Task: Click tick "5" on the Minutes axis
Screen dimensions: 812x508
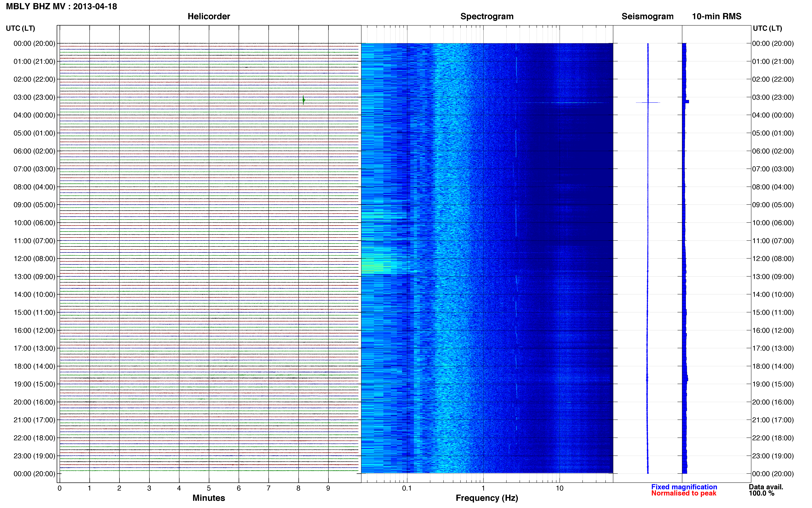Action: (x=209, y=488)
